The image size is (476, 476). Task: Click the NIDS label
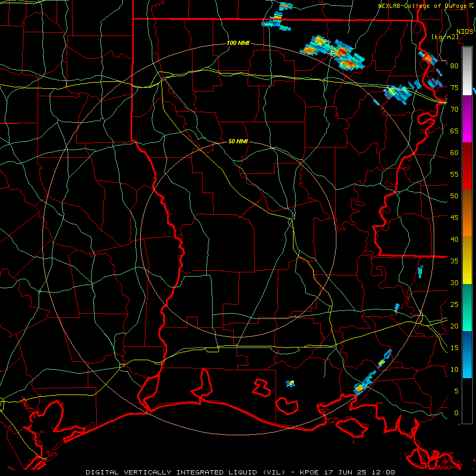point(464,31)
